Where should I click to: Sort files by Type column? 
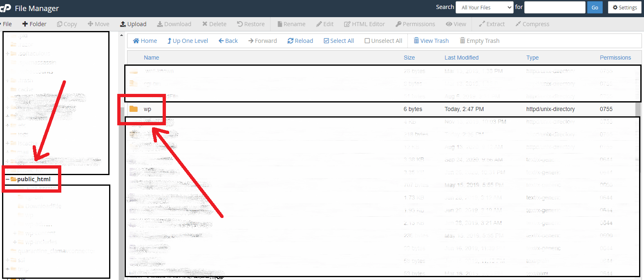532,58
